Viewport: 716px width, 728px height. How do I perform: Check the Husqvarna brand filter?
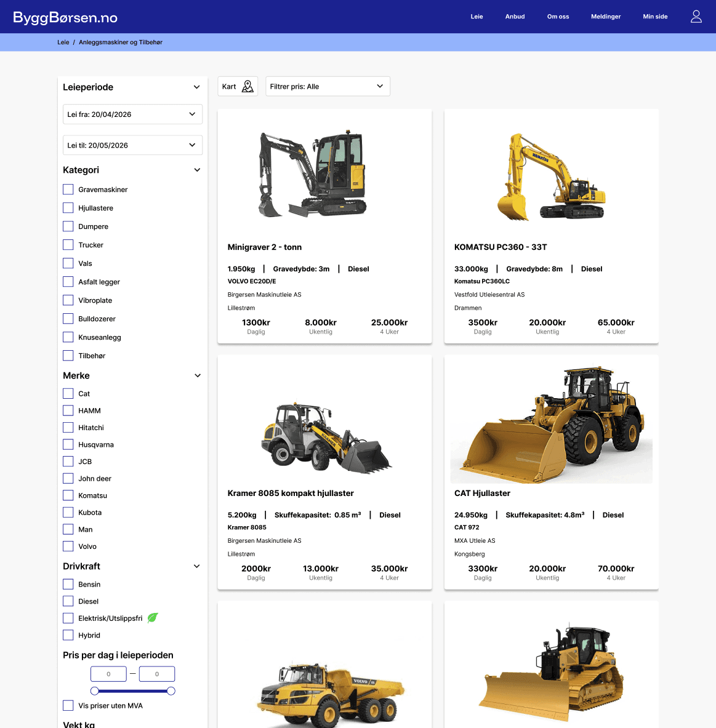(68, 444)
